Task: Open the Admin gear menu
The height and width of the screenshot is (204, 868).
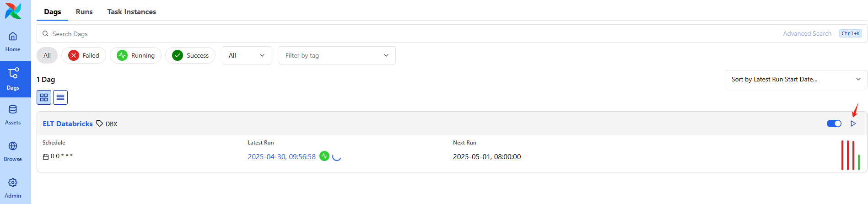Action: point(13,188)
